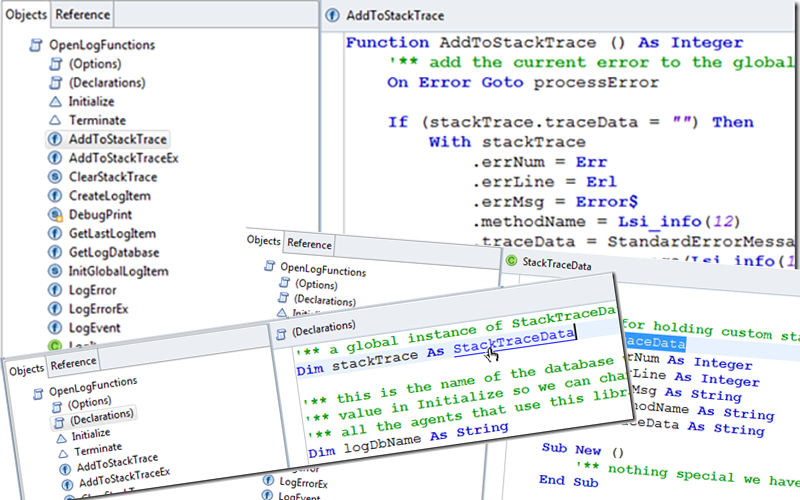Image resolution: width=800 pixels, height=500 pixels.
Task: Click AddToStackTrace editor header title
Action: [395, 16]
